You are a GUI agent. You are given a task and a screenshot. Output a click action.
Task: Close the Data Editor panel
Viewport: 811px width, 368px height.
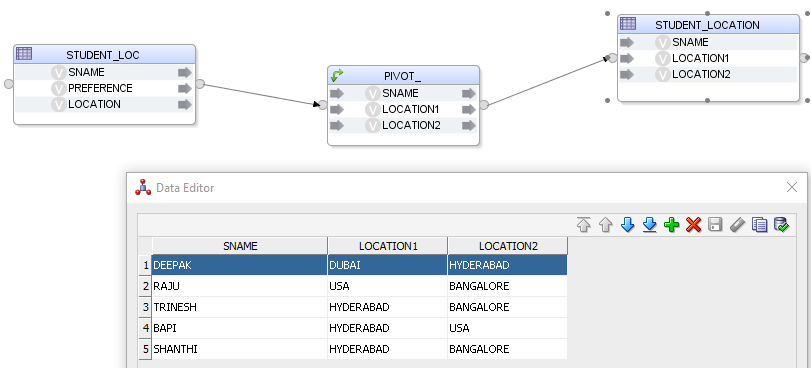[x=792, y=187]
